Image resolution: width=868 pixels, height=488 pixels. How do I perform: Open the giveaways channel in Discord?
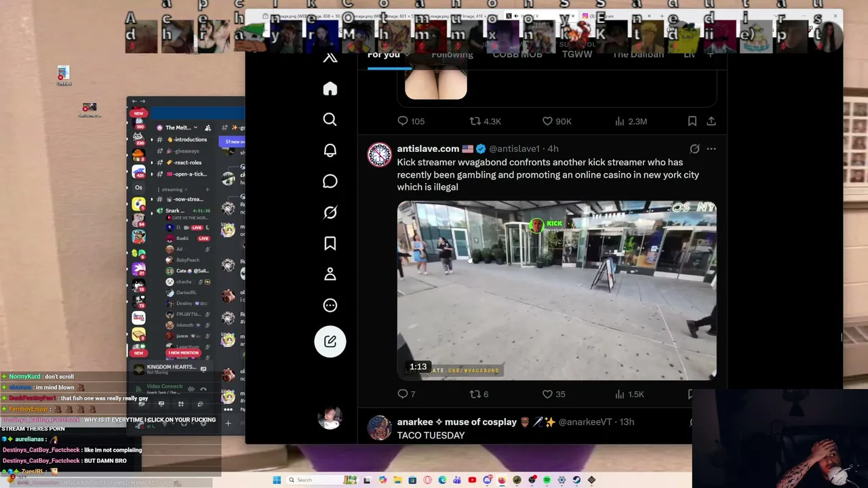click(183, 151)
